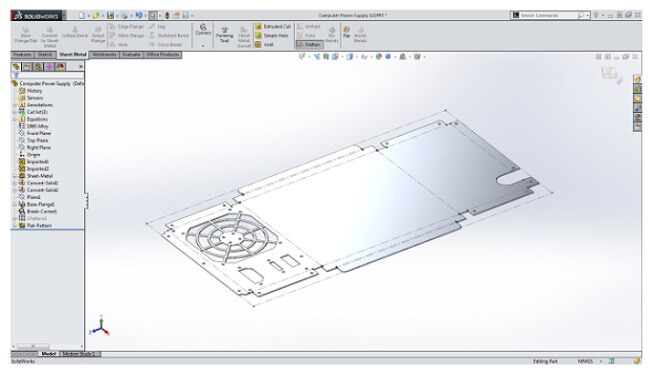
Task: Click the Rip tool
Action: click(x=346, y=32)
